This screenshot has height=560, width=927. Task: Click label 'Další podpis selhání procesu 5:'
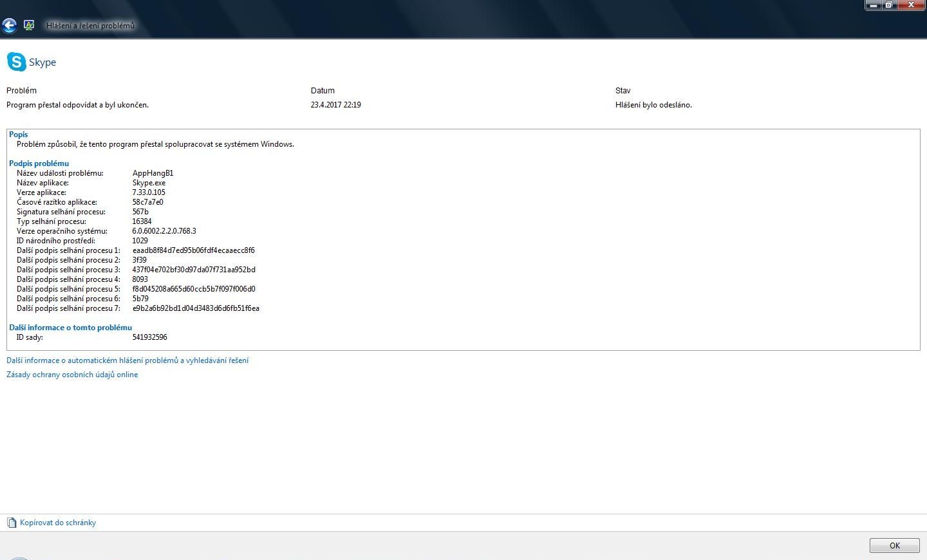click(68, 289)
